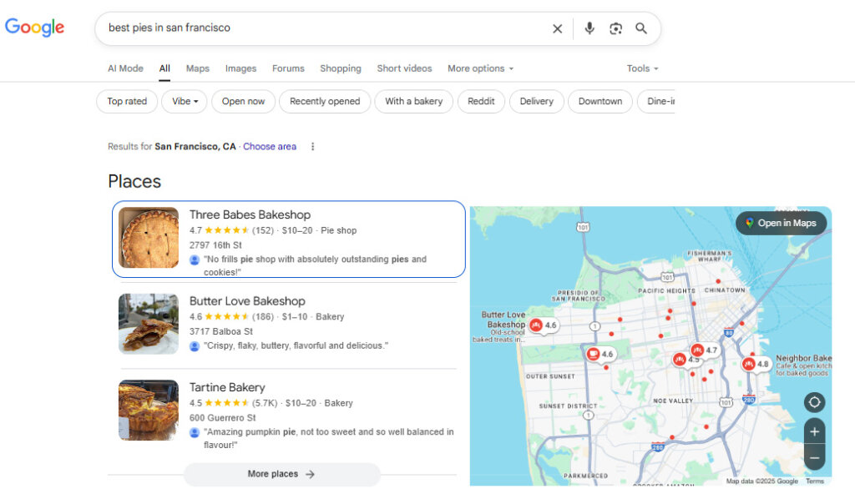The width and height of the screenshot is (855, 504).
Task: Zoom in on the map
Action: tap(814, 432)
